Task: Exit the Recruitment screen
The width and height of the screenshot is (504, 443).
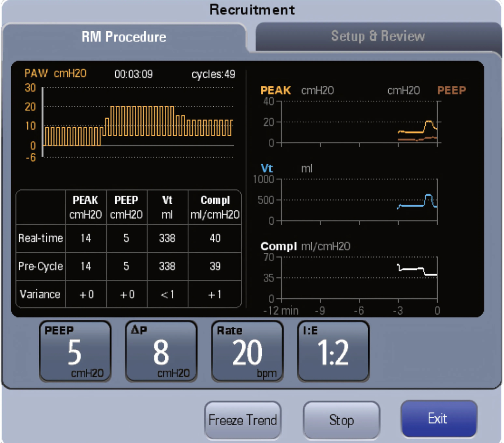Action: (439, 418)
